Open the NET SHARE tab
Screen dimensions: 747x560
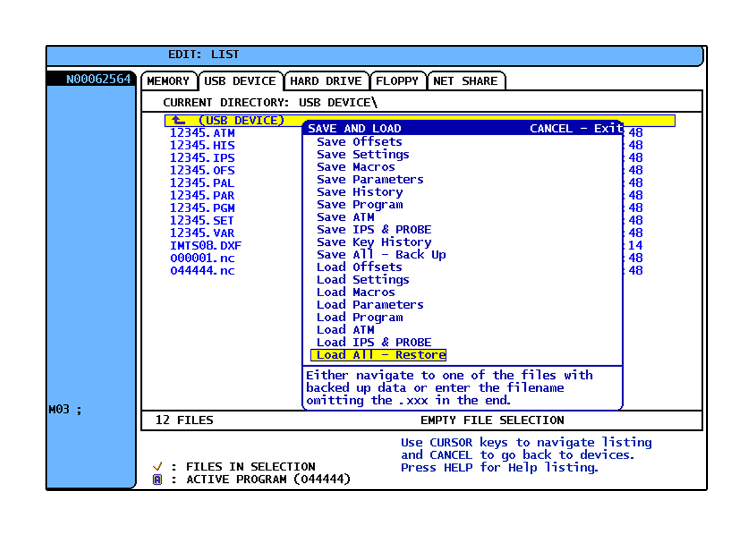[x=466, y=81]
